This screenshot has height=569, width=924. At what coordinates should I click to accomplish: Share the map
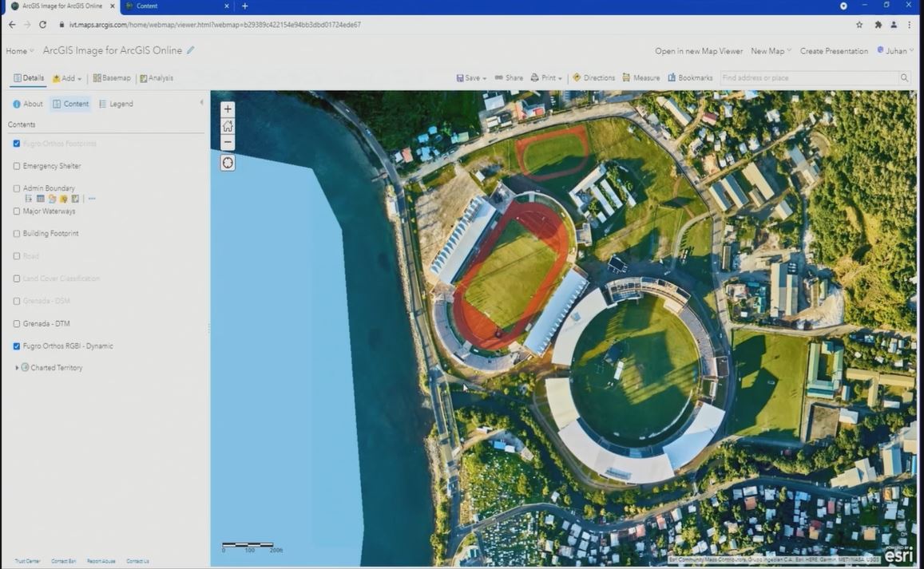(x=509, y=77)
